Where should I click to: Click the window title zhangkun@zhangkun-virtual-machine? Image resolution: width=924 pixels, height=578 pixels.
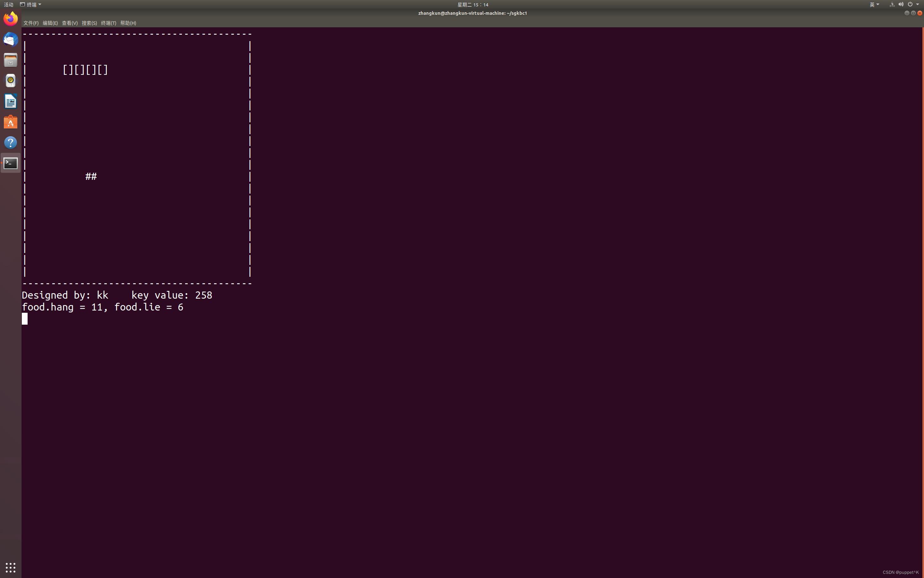pos(472,13)
